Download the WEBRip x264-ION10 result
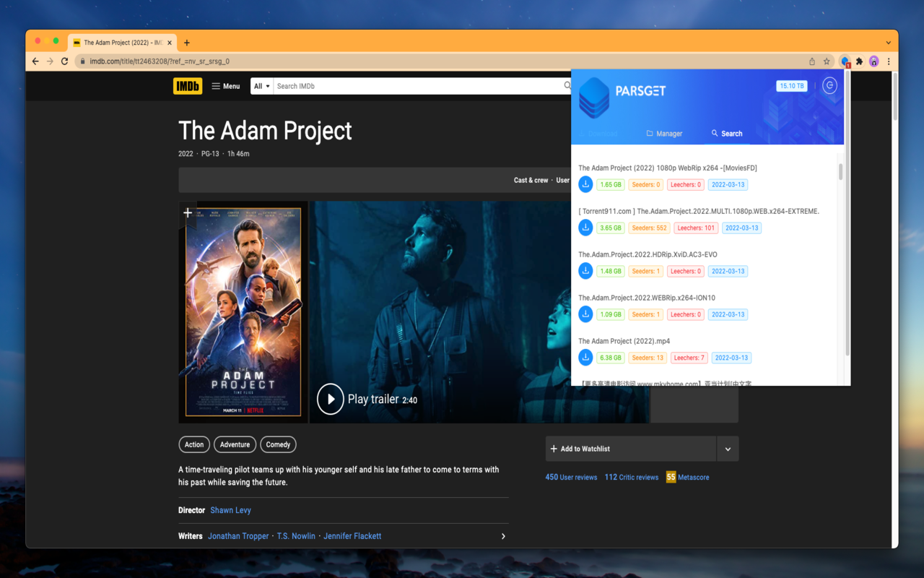 585,314
